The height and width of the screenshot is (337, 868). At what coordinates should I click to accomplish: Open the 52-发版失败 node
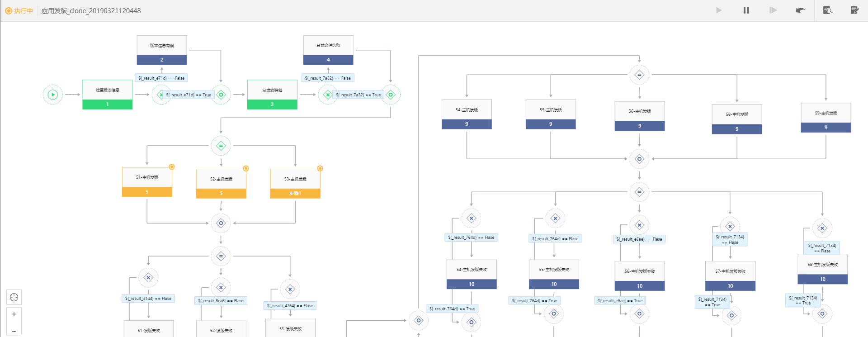coord(221,329)
